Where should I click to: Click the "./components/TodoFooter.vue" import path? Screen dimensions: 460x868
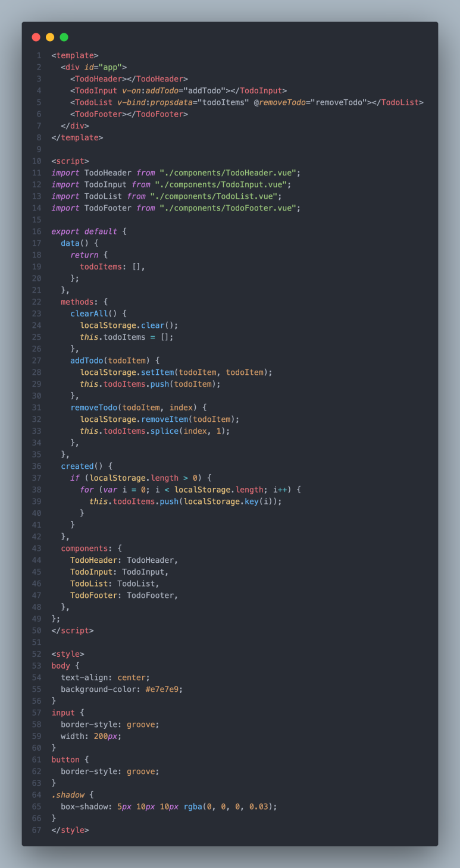(x=228, y=208)
